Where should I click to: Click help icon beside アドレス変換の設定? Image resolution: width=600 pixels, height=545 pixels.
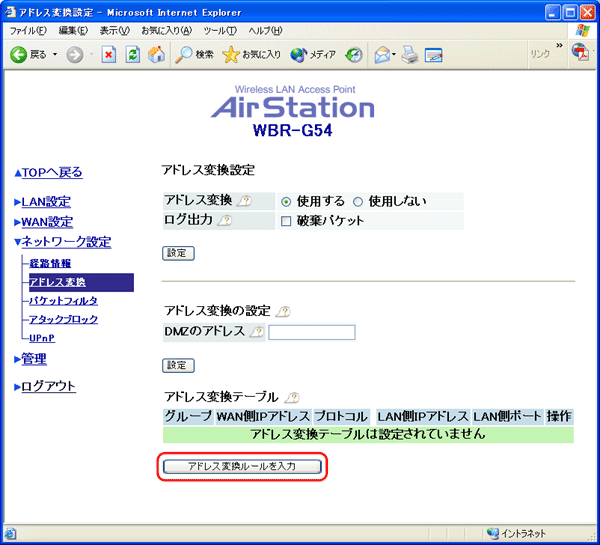point(283,312)
